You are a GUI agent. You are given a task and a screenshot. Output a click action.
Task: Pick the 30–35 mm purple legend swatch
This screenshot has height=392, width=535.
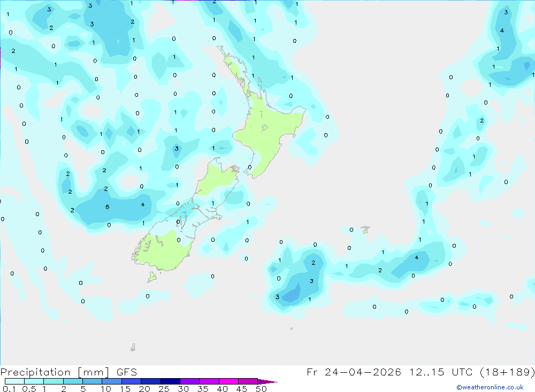point(189,381)
